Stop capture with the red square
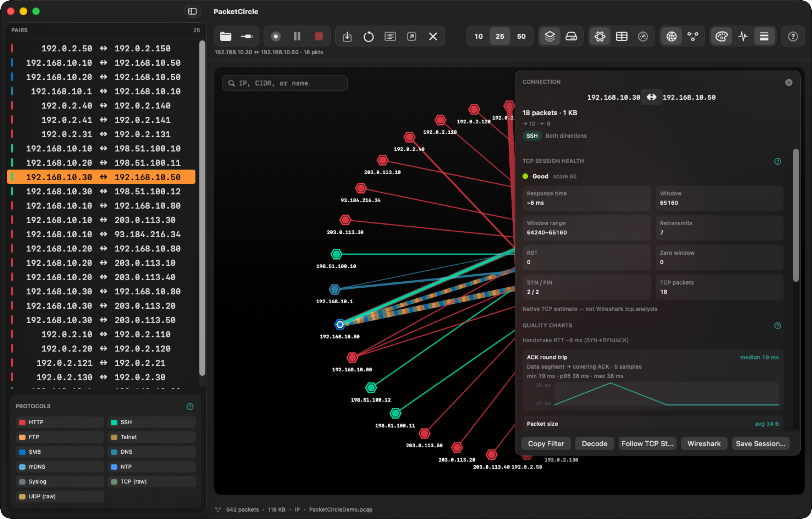The image size is (812, 519). click(318, 36)
